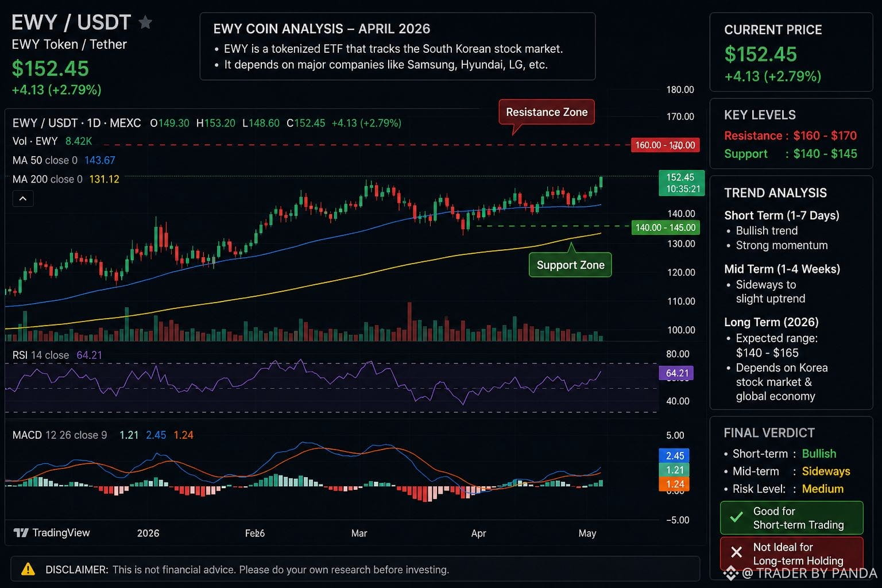
Task: Click the Resistance : $160 - $170 line
Action: [x=791, y=136]
